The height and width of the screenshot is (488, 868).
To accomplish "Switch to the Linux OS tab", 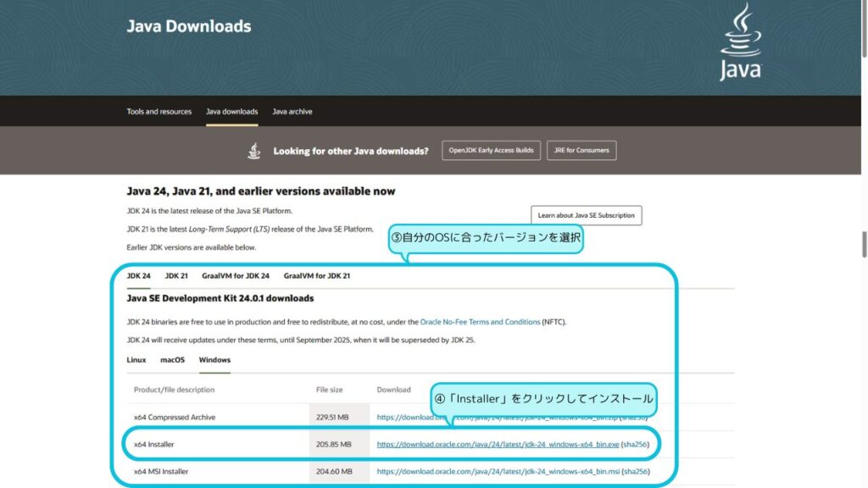I will 136,359.
